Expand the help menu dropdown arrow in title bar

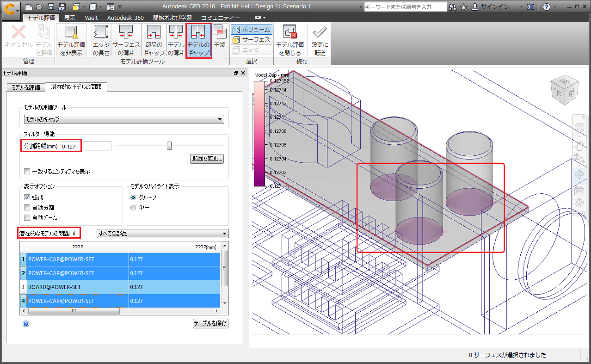(554, 7)
